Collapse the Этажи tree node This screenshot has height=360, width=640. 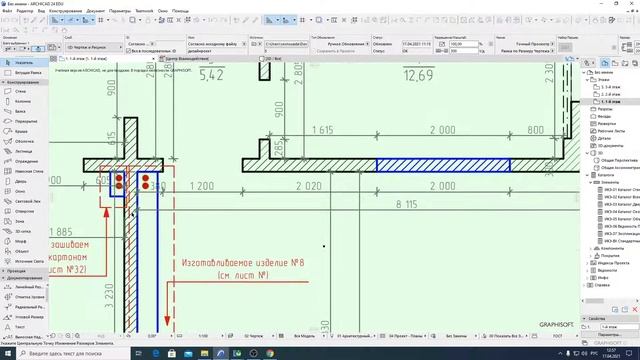(587, 80)
